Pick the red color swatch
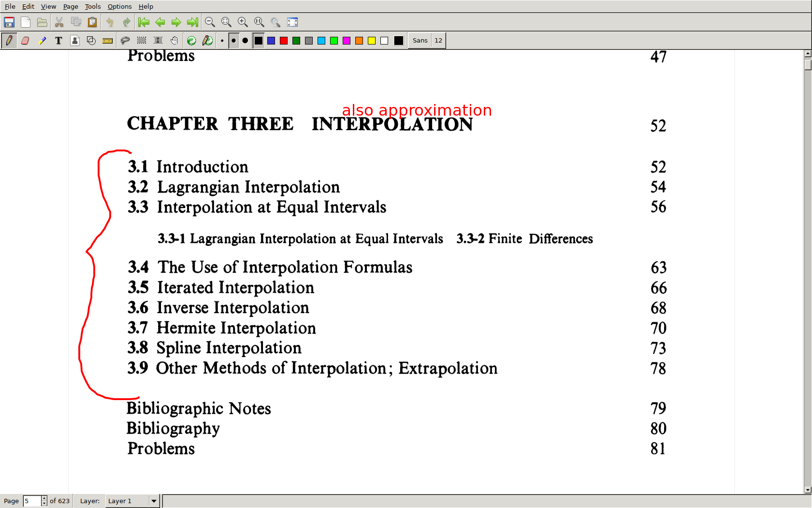Image resolution: width=812 pixels, height=508 pixels. coord(284,41)
